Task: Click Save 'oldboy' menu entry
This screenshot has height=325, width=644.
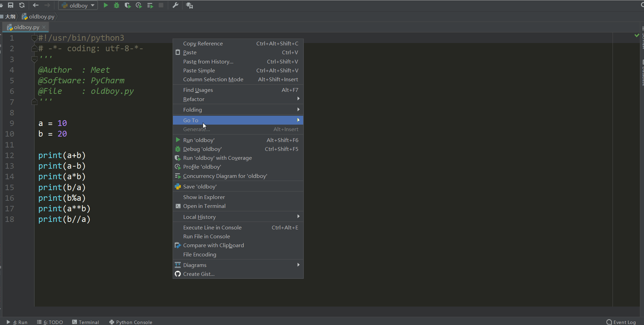Action: (x=238, y=186)
